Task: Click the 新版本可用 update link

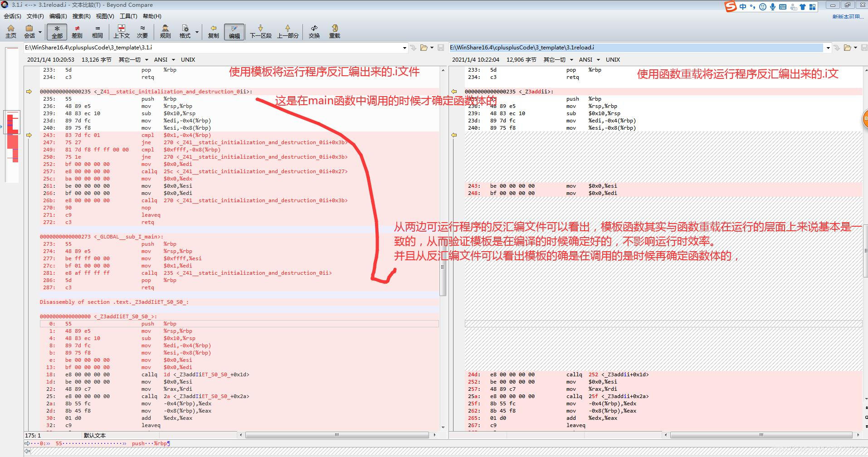Action: tap(848, 16)
